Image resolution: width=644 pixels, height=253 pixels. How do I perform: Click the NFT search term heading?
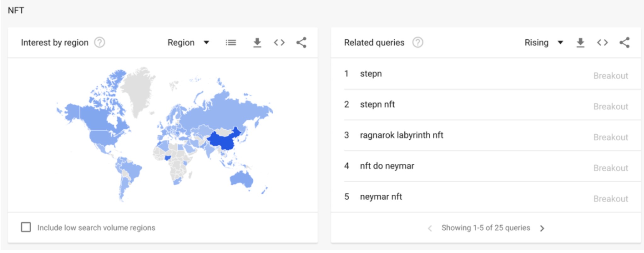tap(16, 10)
